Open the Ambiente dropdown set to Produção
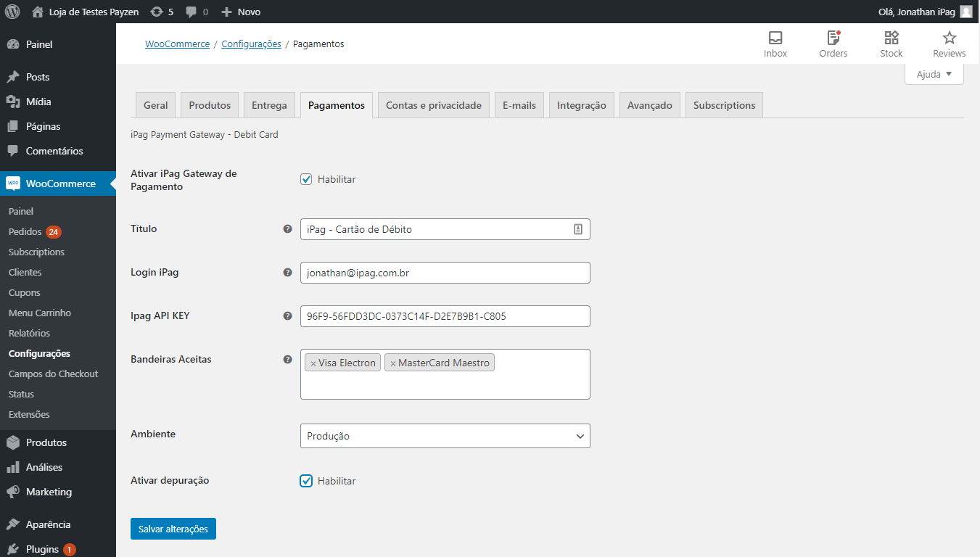 click(x=445, y=436)
